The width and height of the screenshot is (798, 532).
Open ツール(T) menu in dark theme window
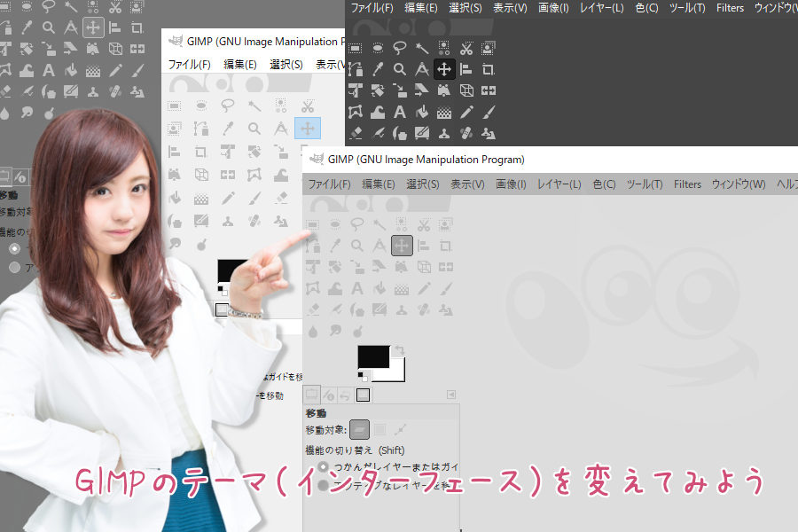687,8
